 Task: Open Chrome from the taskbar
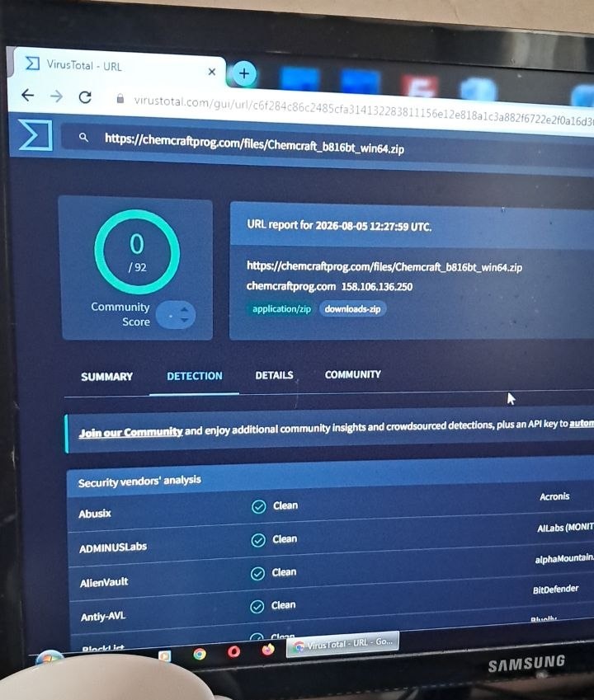coord(200,654)
